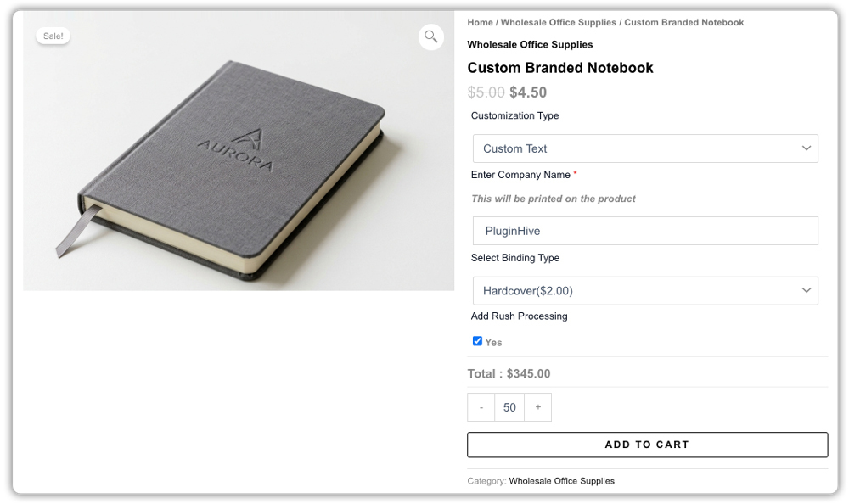Click the chevron on Customization Type selector
849x504 pixels.
(x=807, y=148)
